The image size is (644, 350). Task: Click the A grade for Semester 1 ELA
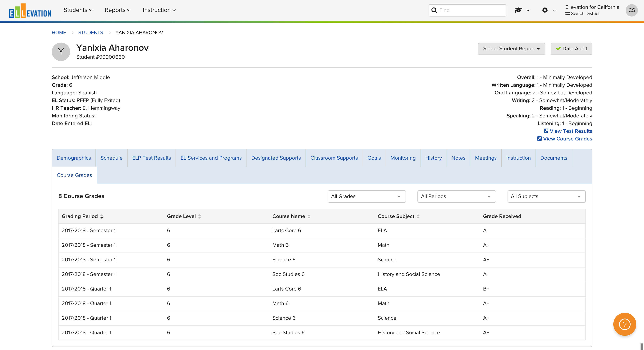pyautogui.click(x=485, y=231)
